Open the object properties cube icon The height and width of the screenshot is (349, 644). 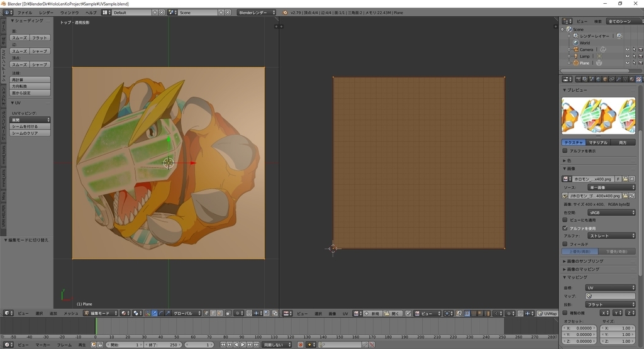606,79
